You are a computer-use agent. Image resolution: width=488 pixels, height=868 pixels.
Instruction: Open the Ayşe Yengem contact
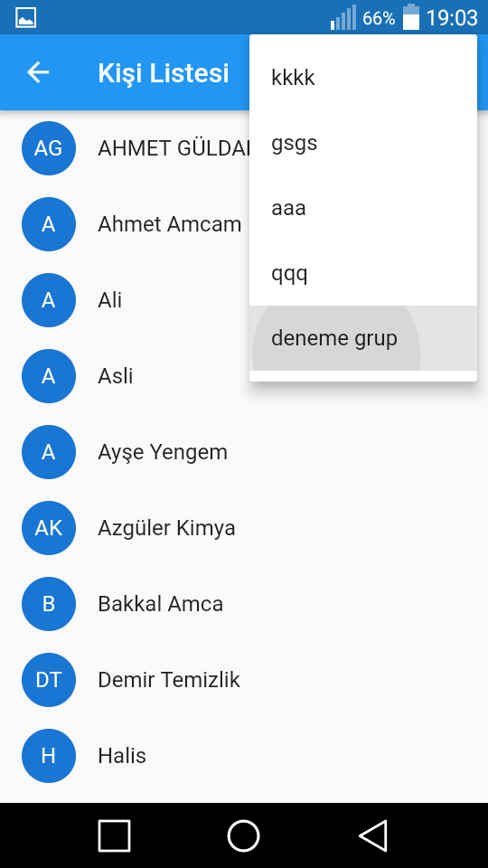coord(244,452)
